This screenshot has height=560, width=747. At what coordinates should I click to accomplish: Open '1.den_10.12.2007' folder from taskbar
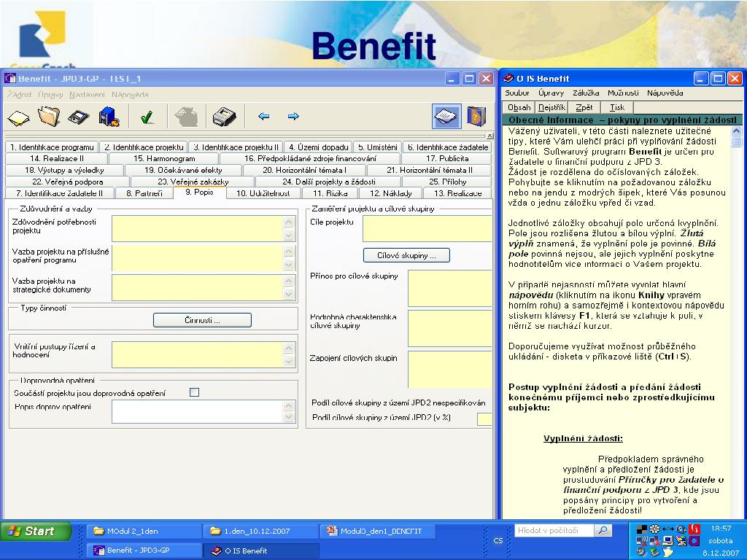261,531
